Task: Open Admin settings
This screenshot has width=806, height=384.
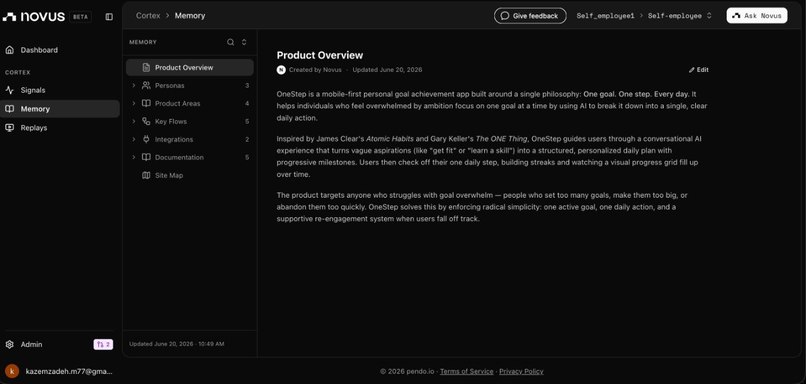Action: 31,344
